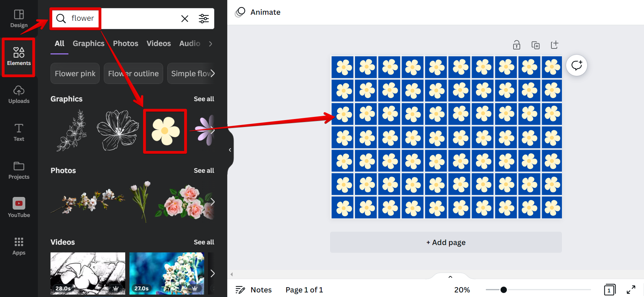Open search filter settings icon

click(204, 19)
